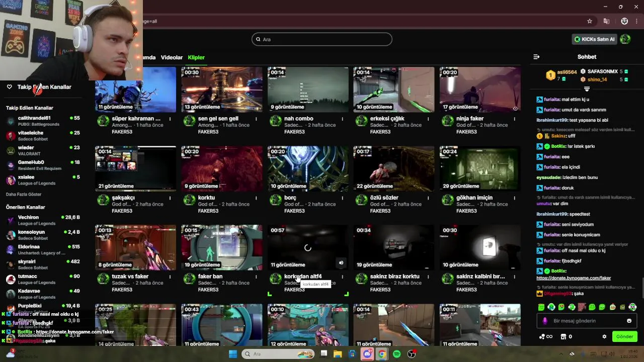The height and width of the screenshot is (362, 644).
Task: Open xsialee channel avatar in sidebar
Action: click(x=11, y=180)
